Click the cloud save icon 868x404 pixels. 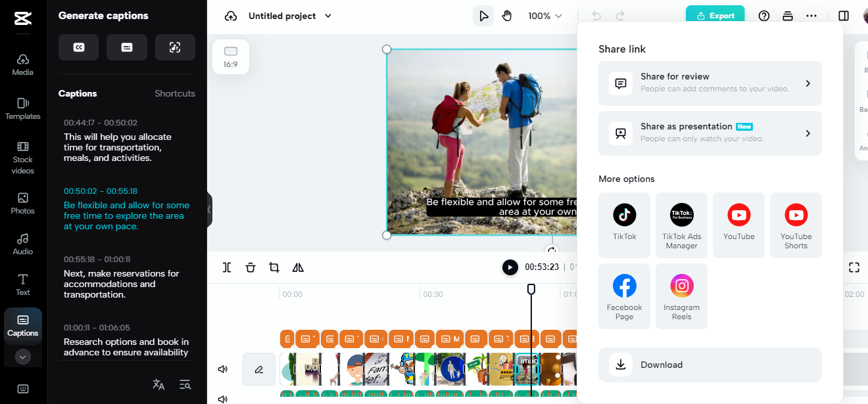tap(230, 16)
